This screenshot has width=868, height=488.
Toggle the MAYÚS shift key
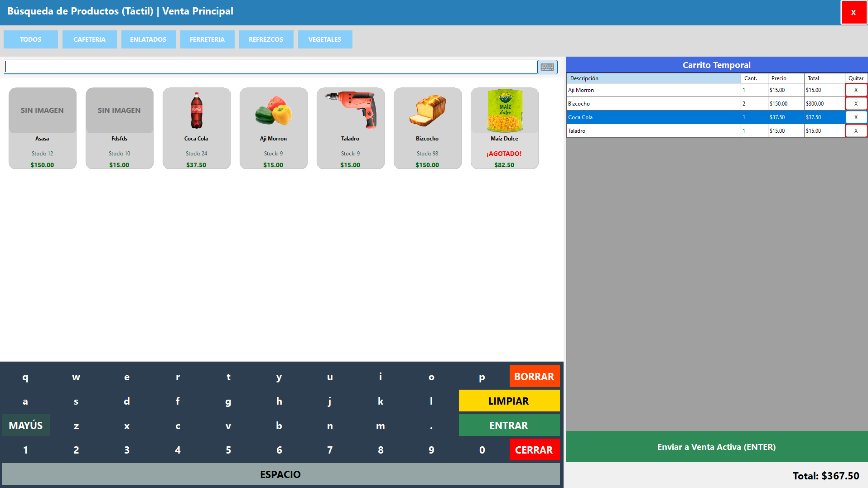point(26,425)
